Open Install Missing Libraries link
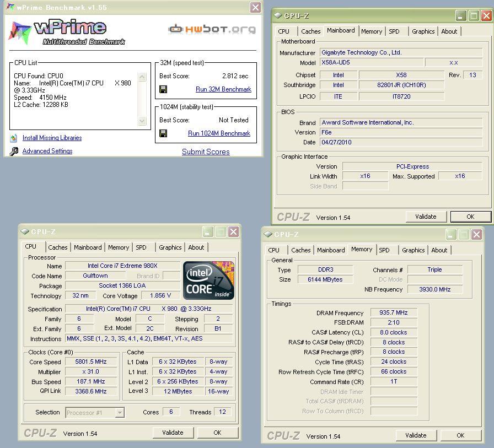Viewport: 494px width, 448px height. point(52,138)
